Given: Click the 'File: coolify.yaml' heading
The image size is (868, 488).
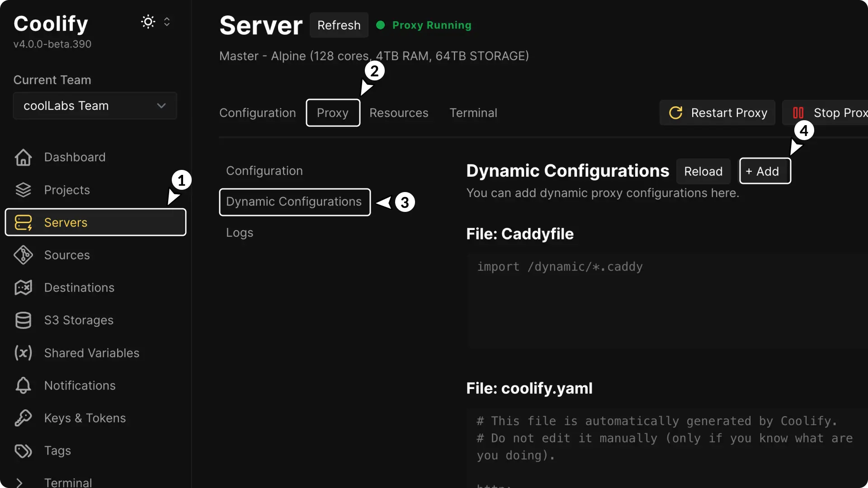Looking at the screenshot, I should pyautogui.click(x=529, y=389).
